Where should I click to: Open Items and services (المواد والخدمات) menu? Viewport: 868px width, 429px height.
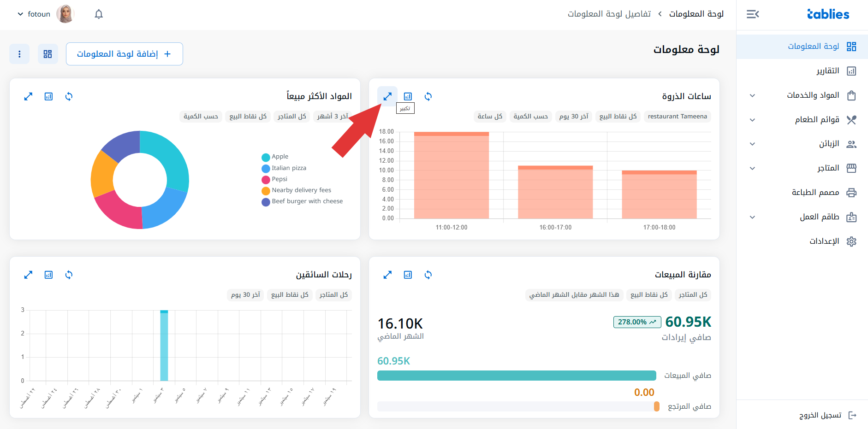[x=803, y=95]
